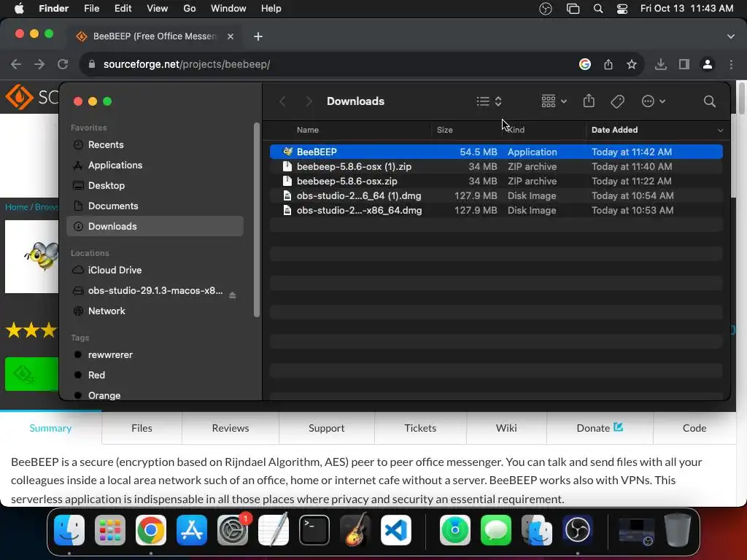Screen dimensions: 747x560
Task: Click the tag icon in Finder toolbar
Action: point(617,101)
